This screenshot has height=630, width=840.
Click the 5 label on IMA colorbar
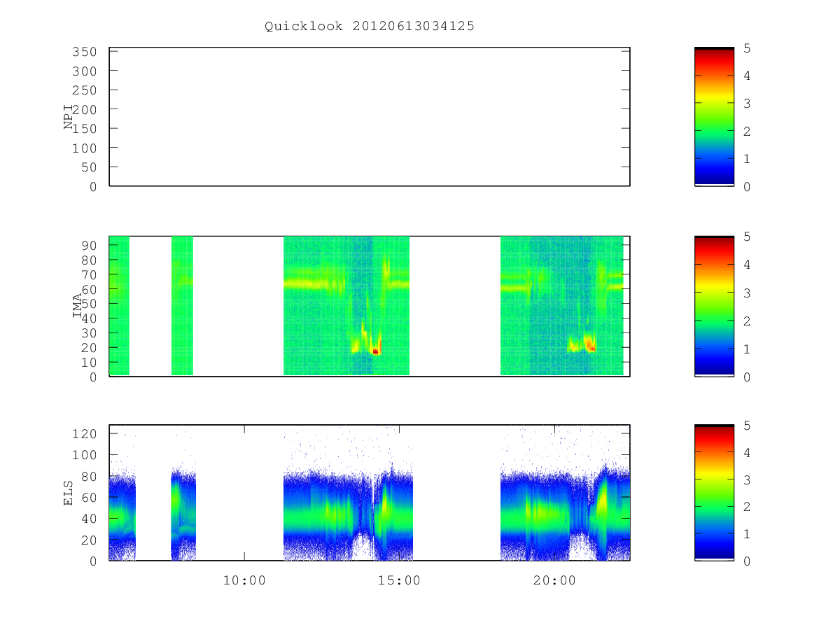pyautogui.click(x=748, y=237)
